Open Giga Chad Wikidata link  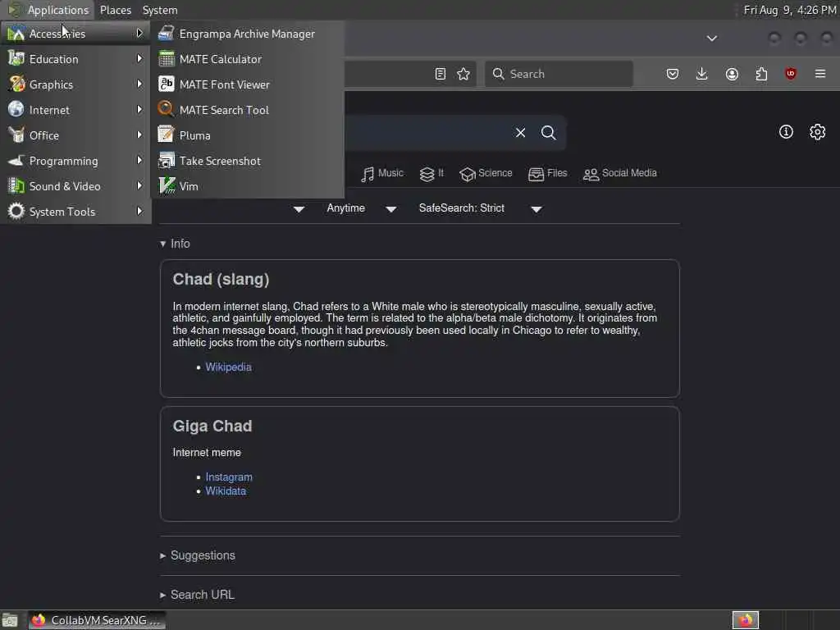tap(226, 491)
